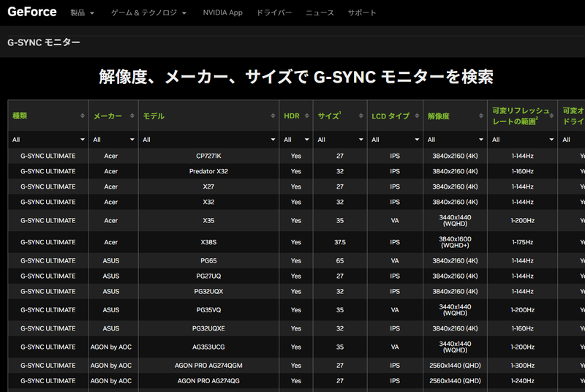Select the PG35VQ model cell

[x=208, y=310]
